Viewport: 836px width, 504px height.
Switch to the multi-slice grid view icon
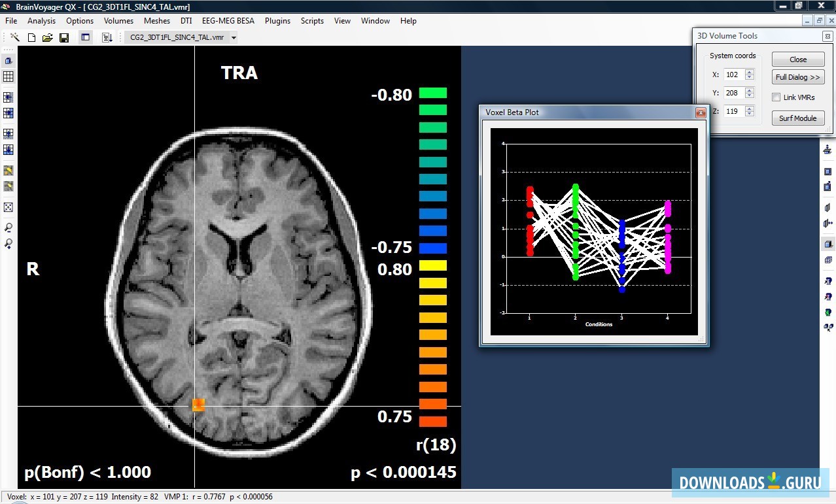(9, 76)
